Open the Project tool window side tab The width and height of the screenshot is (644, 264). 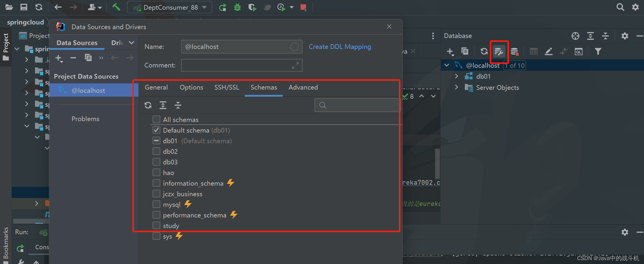6,47
